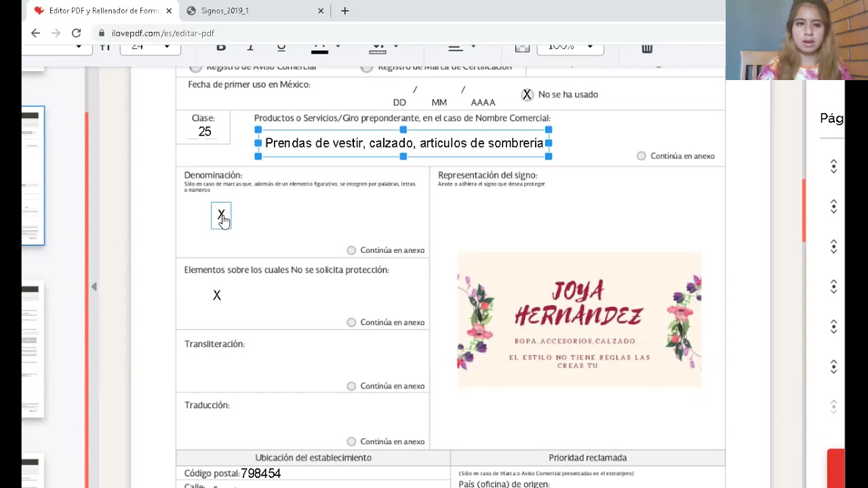The width and height of the screenshot is (868, 488).
Task: Select the Registro de Marca de Certificación radio
Action: point(367,67)
